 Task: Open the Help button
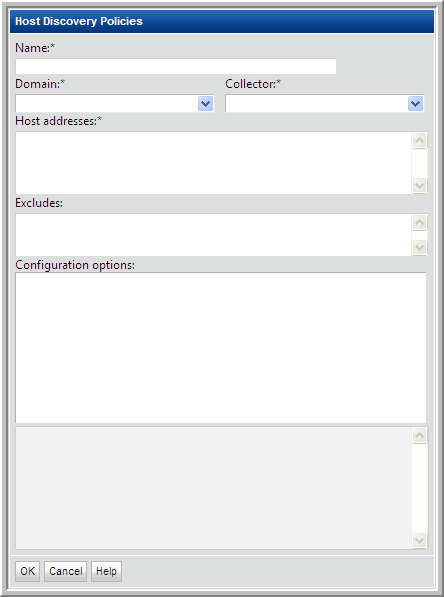pos(106,571)
